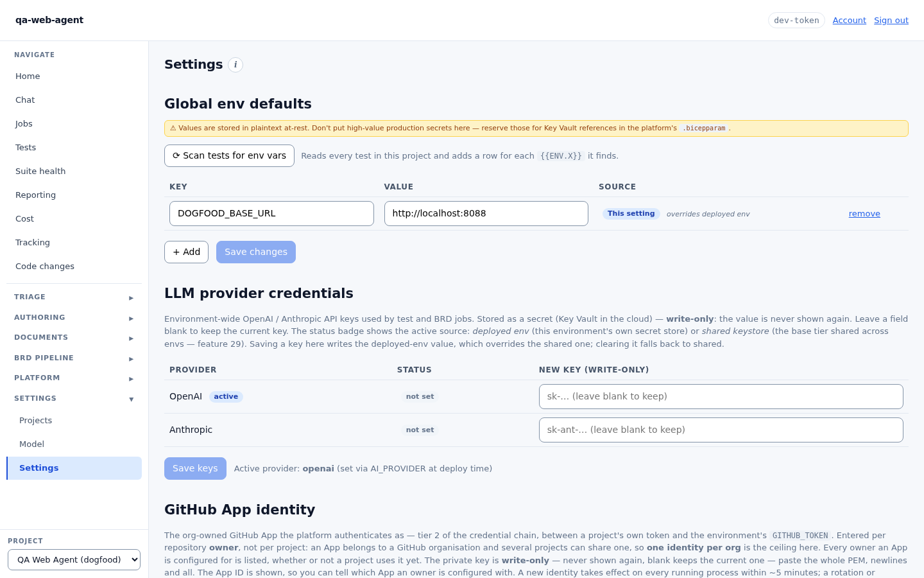Remove the DOGFOOD_BASE_URL row
This screenshot has height=578, width=924.
864,214
